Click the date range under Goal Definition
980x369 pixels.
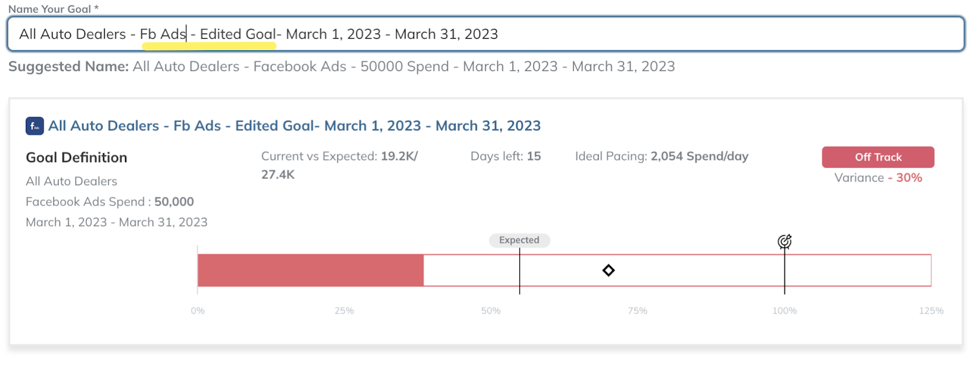pos(116,222)
